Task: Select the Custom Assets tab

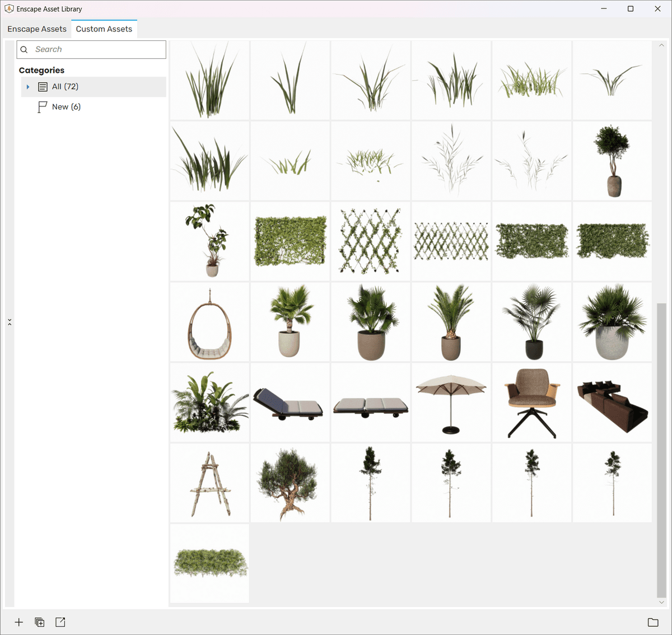Action: (104, 29)
